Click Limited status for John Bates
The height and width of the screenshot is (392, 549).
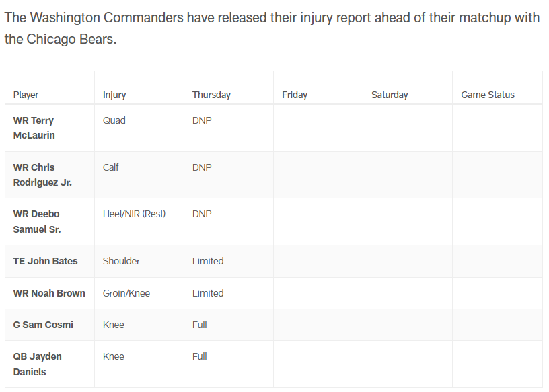(208, 261)
